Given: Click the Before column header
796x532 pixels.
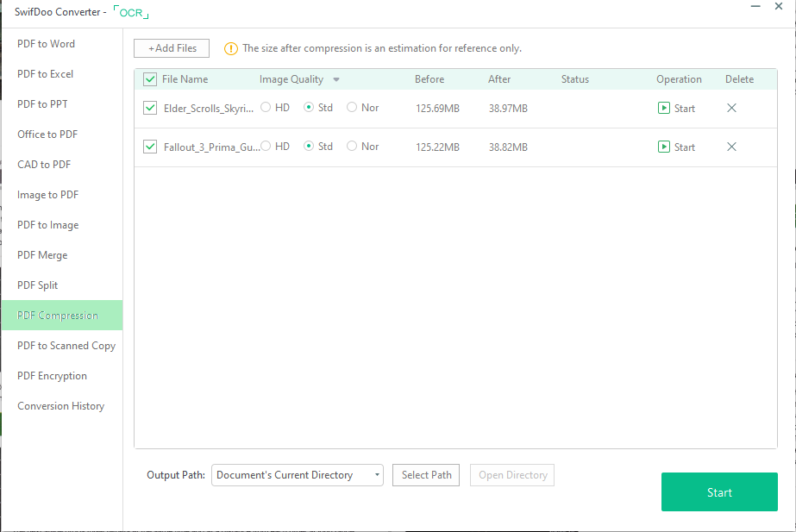Looking at the screenshot, I should pos(429,79).
